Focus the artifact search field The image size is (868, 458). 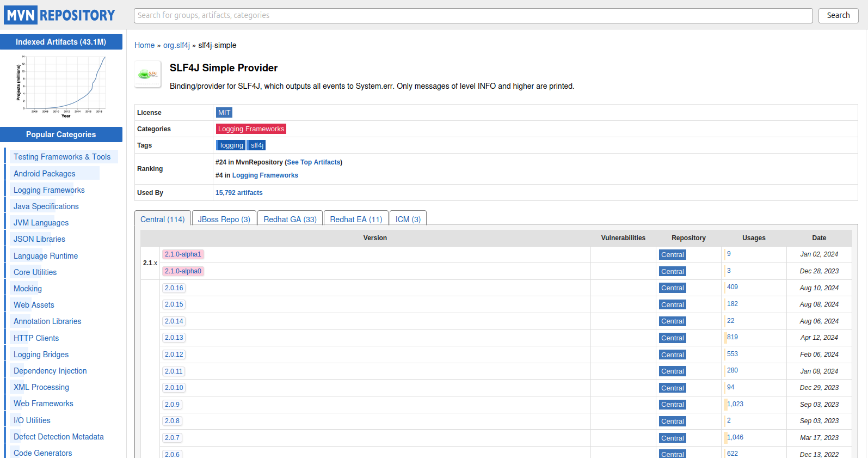[473, 15]
